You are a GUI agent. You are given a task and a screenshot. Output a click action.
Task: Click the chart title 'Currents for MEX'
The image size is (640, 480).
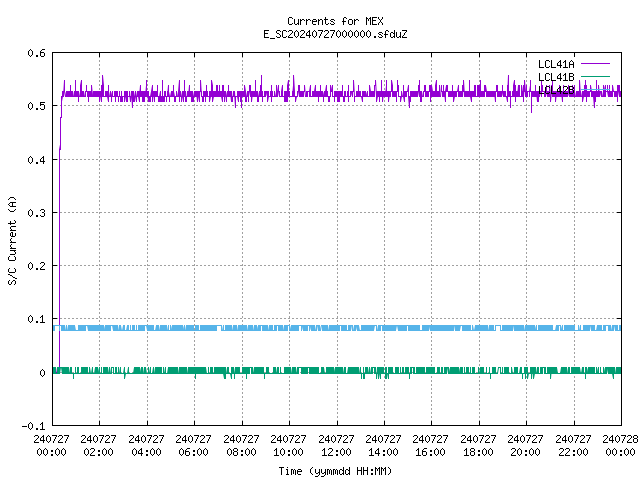(335, 21)
